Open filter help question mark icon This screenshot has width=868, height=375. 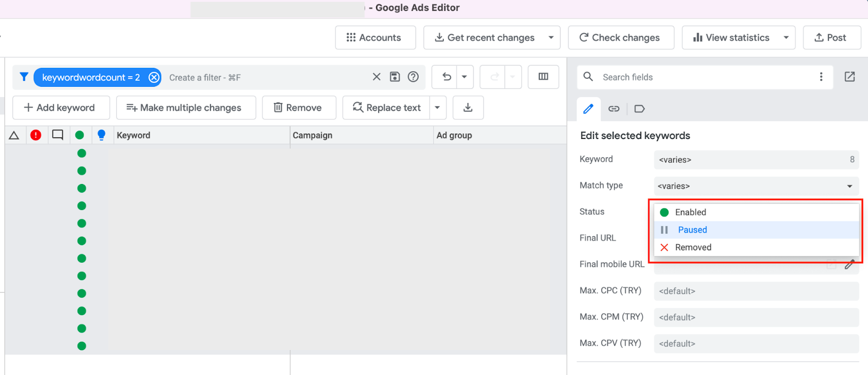(413, 77)
